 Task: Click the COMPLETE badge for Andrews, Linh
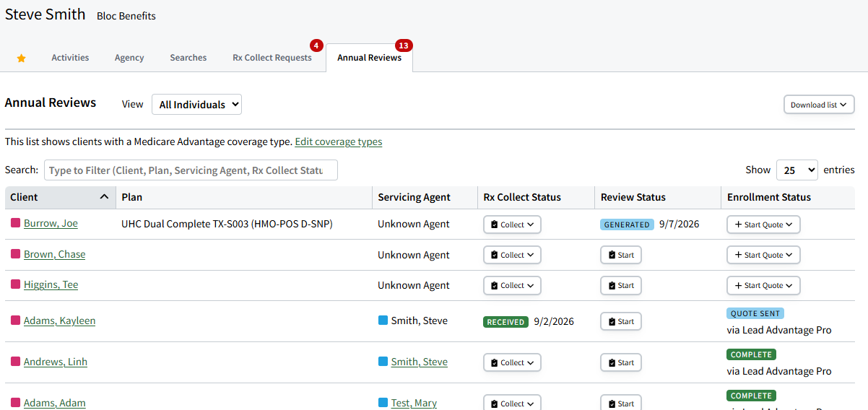(x=751, y=354)
